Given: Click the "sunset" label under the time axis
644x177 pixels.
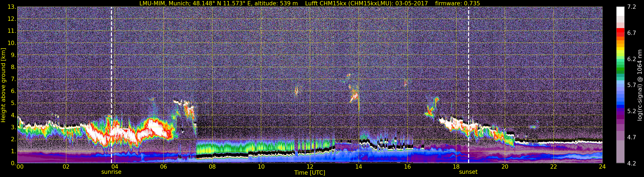Looking at the screenshot, I should 468,172.
